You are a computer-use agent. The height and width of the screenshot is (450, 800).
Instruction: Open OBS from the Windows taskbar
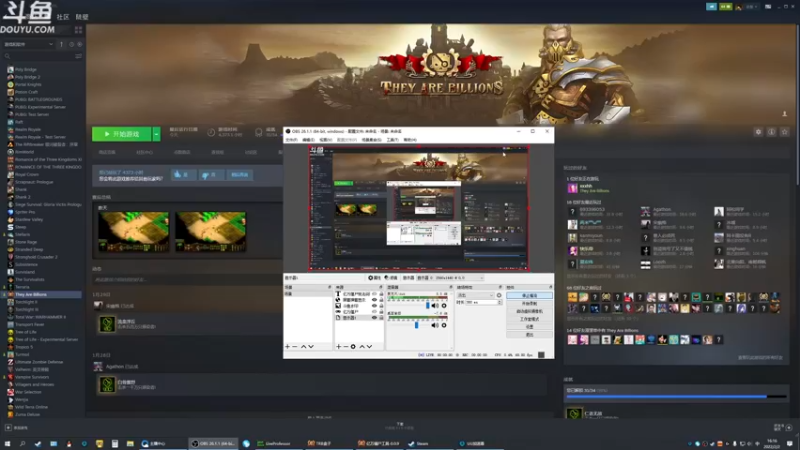(213, 443)
